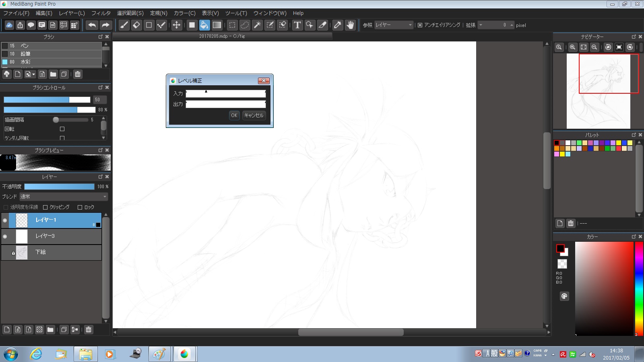Viewport: 644px width, 362px height.
Task: Toggle transparent color swatch in Color panel
Action: 562,264
